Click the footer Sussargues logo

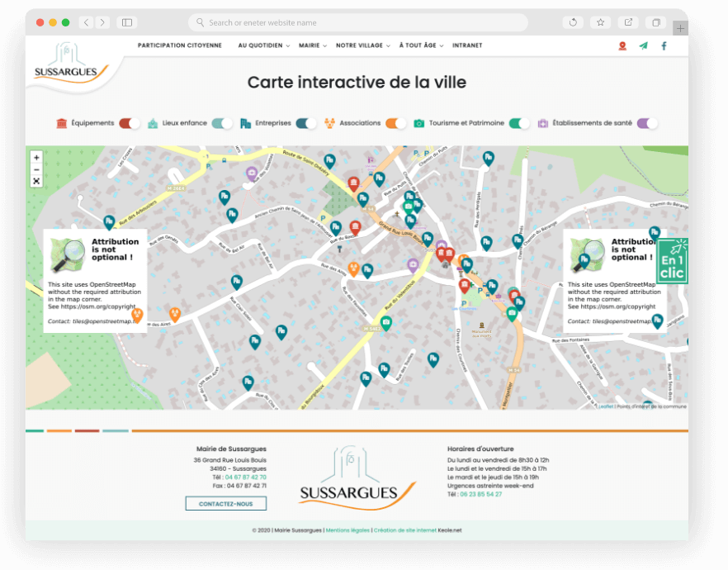pos(356,478)
